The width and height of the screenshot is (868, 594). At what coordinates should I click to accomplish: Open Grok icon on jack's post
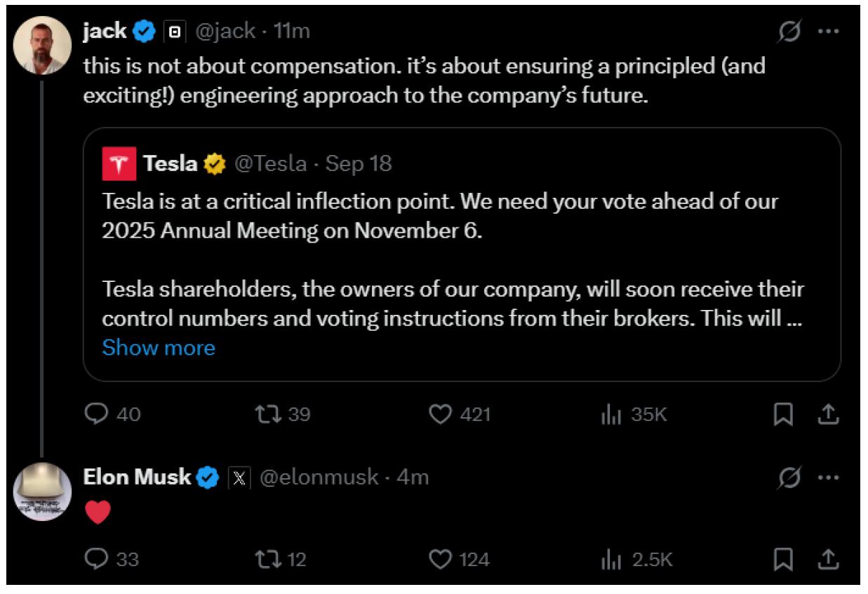click(x=790, y=32)
